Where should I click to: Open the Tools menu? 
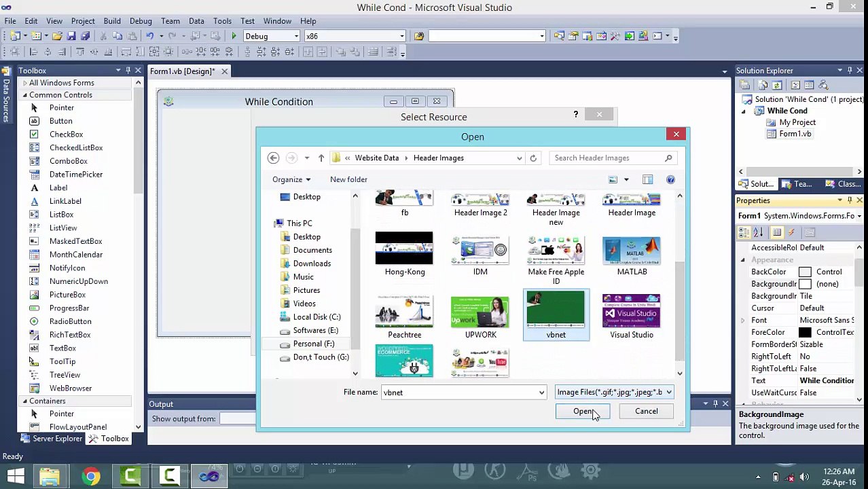(x=222, y=21)
